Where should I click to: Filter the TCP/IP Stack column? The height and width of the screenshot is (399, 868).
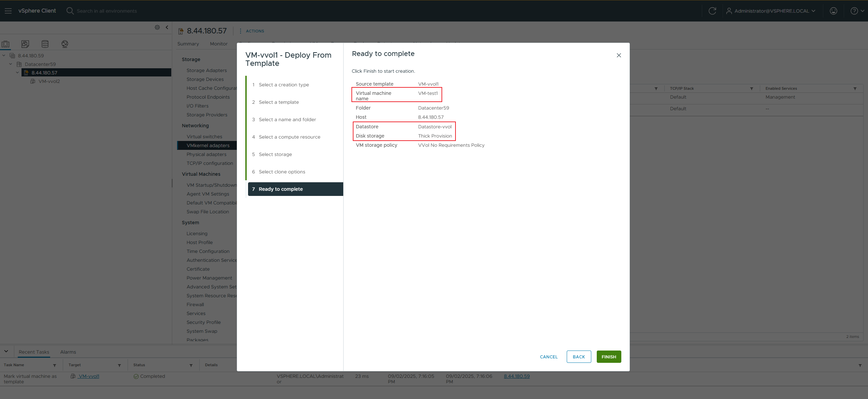[752, 89]
